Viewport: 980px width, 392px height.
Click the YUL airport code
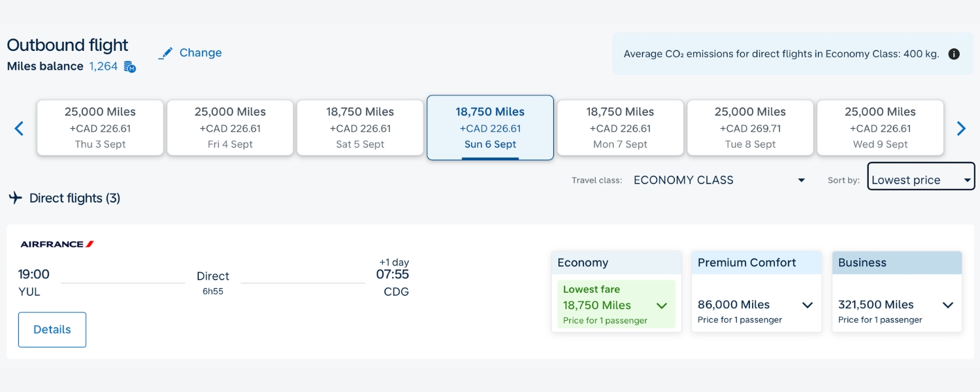[x=29, y=292]
